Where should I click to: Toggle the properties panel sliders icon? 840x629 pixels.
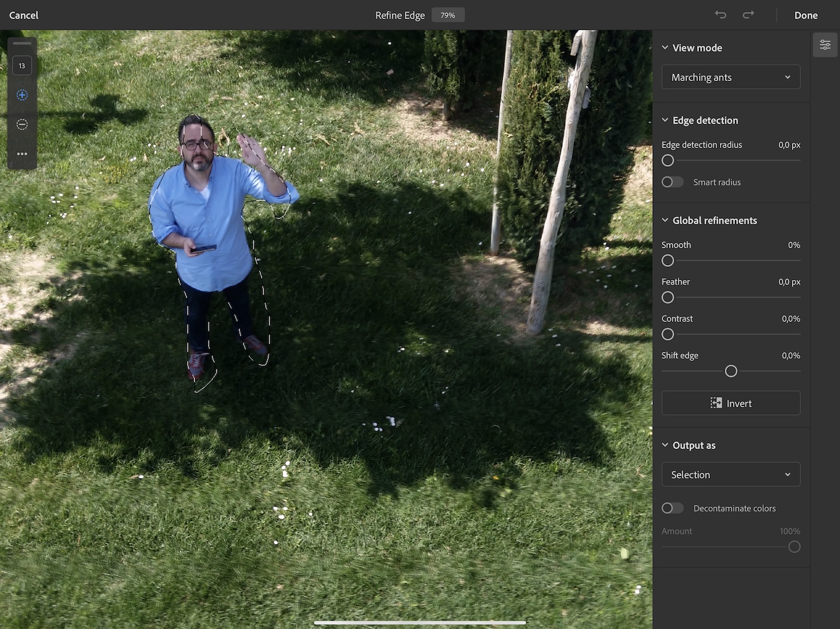(825, 45)
